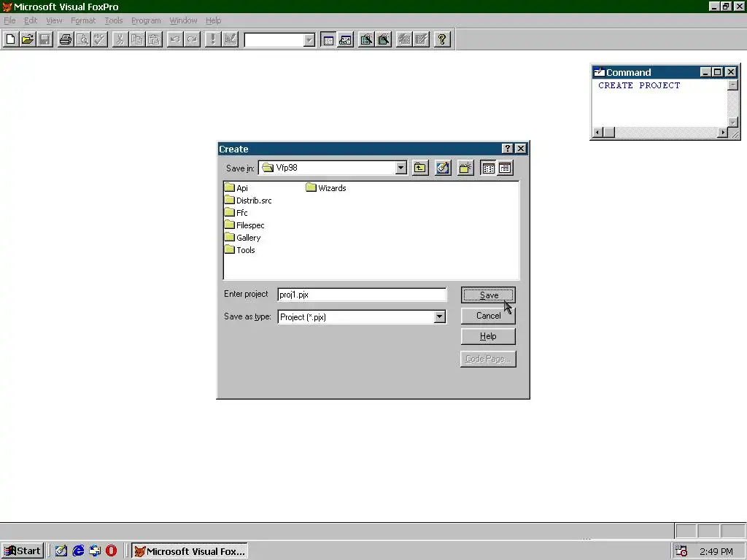747x560 pixels.
Task: Click the Report Wizard toolbar icon
Action: tap(383, 39)
